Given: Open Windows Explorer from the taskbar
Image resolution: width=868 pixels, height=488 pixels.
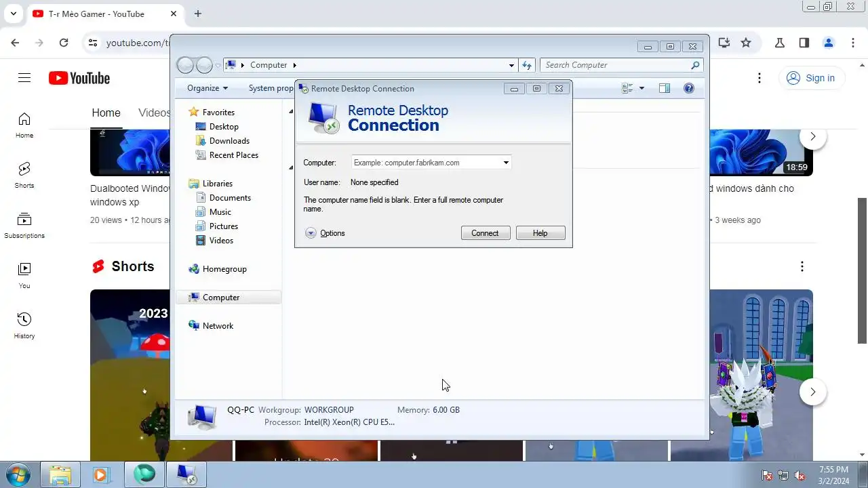Looking at the screenshot, I should (60, 474).
